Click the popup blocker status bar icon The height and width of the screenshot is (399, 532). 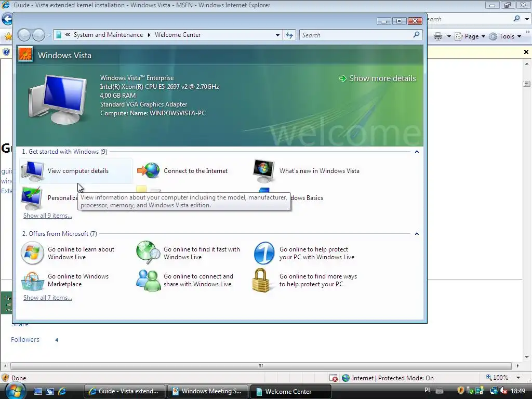click(334, 378)
